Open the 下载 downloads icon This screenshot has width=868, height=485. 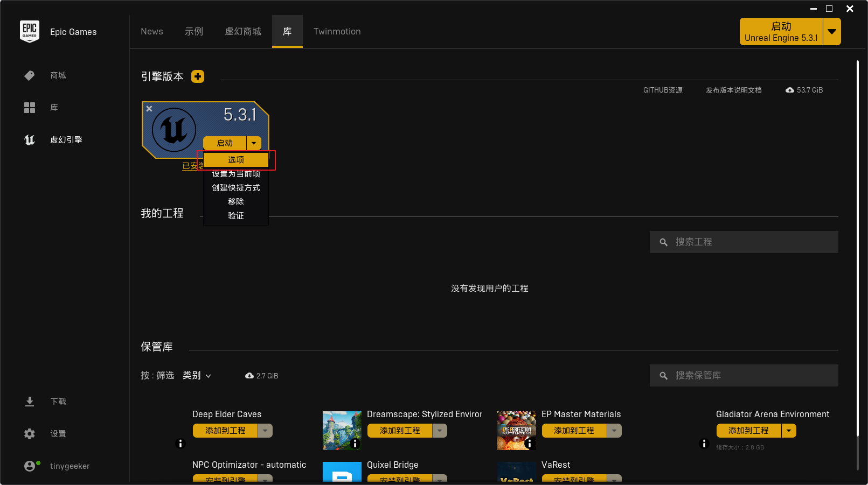click(x=30, y=402)
